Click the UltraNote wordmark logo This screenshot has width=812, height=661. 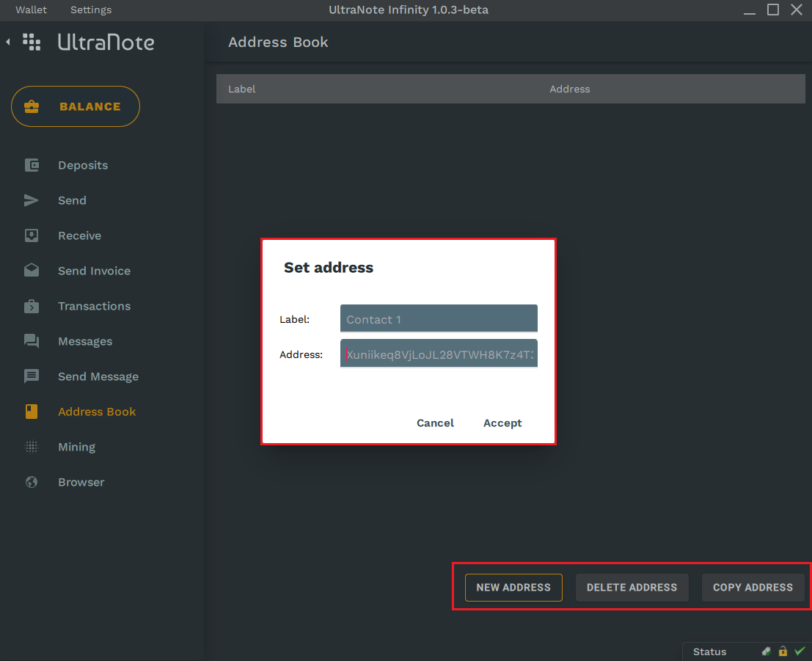pyautogui.click(x=106, y=42)
